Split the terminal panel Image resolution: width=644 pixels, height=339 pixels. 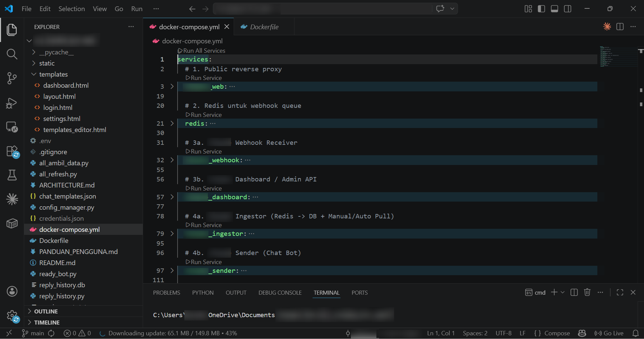click(x=574, y=292)
